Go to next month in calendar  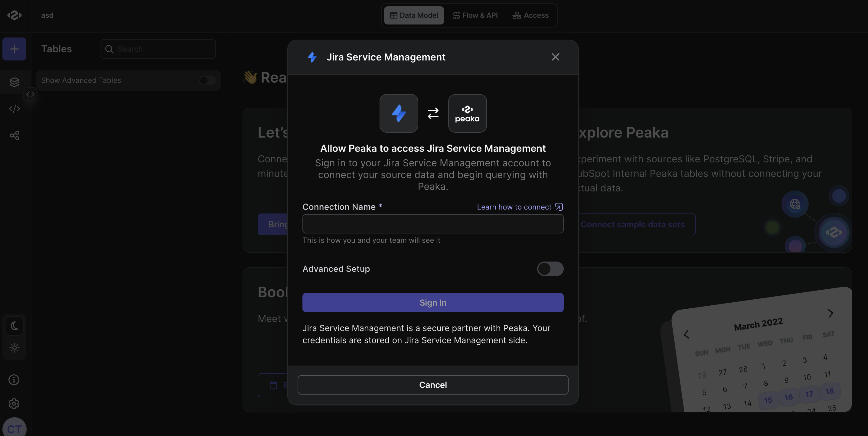[x=830, y=313]
